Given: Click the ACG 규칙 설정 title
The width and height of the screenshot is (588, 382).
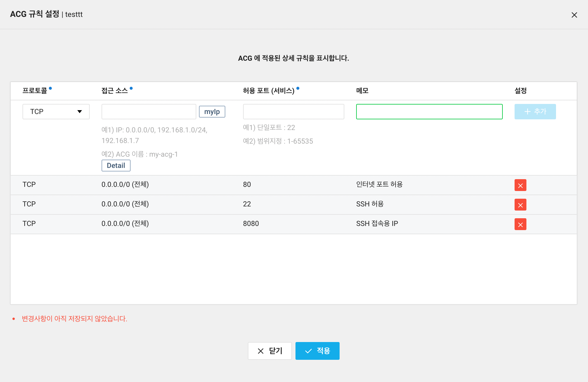Looking at the screenshot, I should (35, 14).
